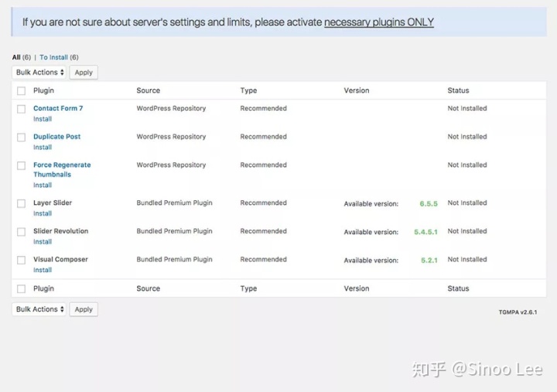This screenshot has width=557, height=392.
Task: Click Install under Duplicate Post
Action: [43, 148]
